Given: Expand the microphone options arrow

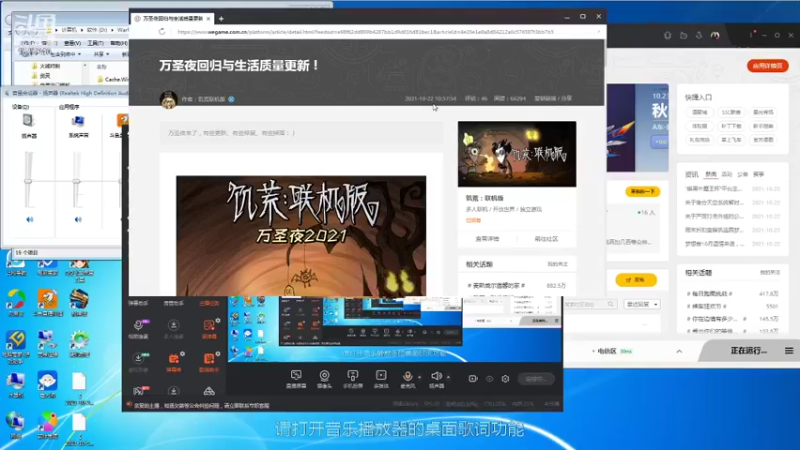Looking at the screenshot, I should pyautogui.click(x=419, y=377).
